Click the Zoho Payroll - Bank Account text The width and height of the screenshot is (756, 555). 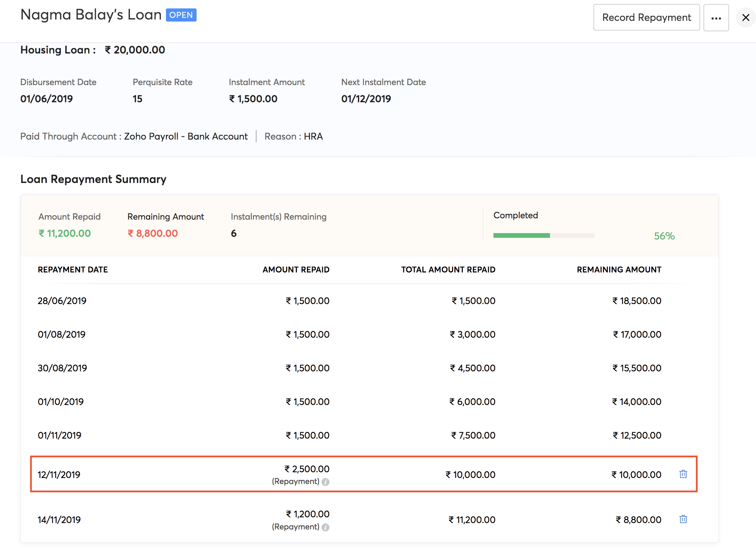186,136
